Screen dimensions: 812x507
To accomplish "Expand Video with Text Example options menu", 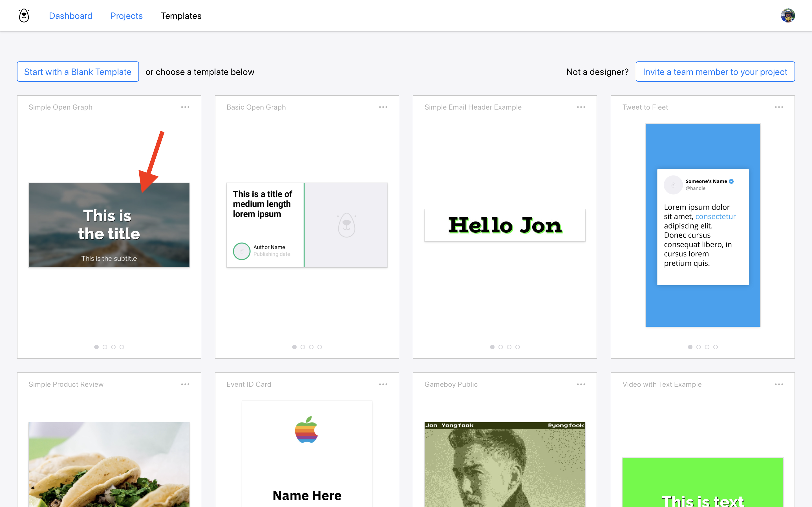I will (x=779, y=384).
